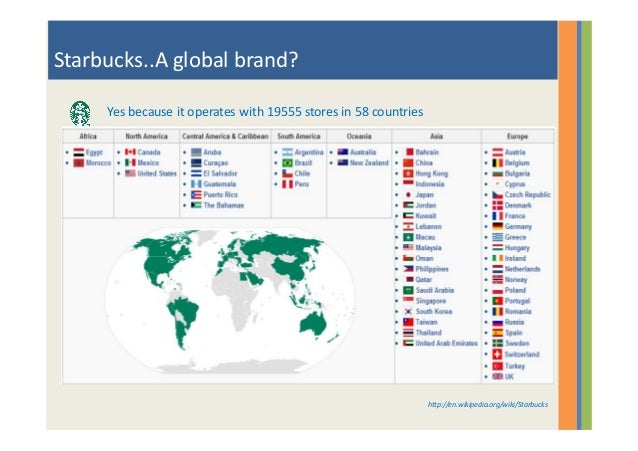Click the Puerto Rico flag icon

pyautogui.click(x=196, y=195)
